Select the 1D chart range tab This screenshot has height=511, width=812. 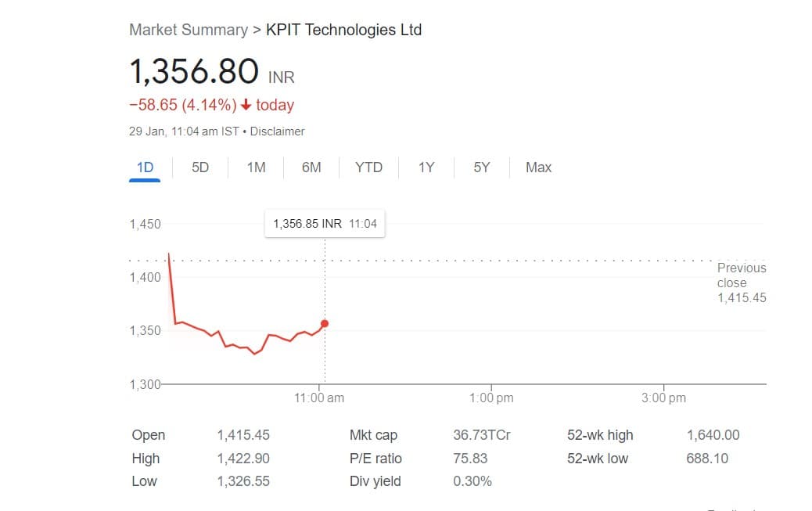tap(145, 167)
